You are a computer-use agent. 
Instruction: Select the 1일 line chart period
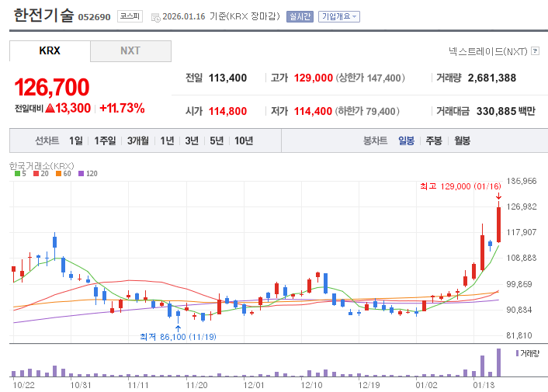tap(75, 140)
